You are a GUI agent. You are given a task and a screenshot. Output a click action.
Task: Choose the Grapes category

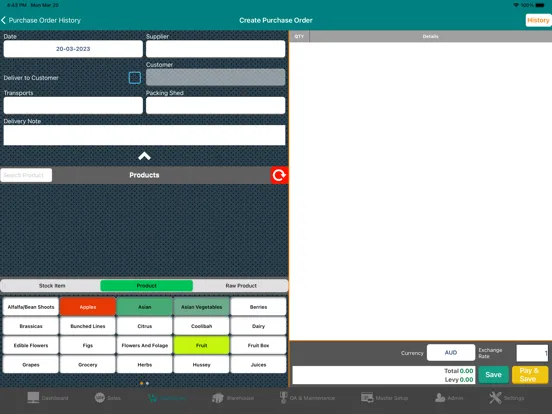pos(31,365)
